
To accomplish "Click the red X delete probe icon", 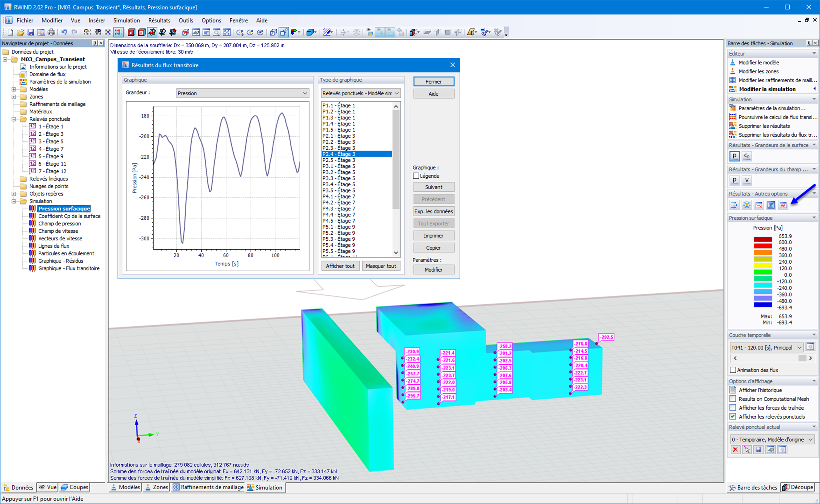I will coord(735,450).
